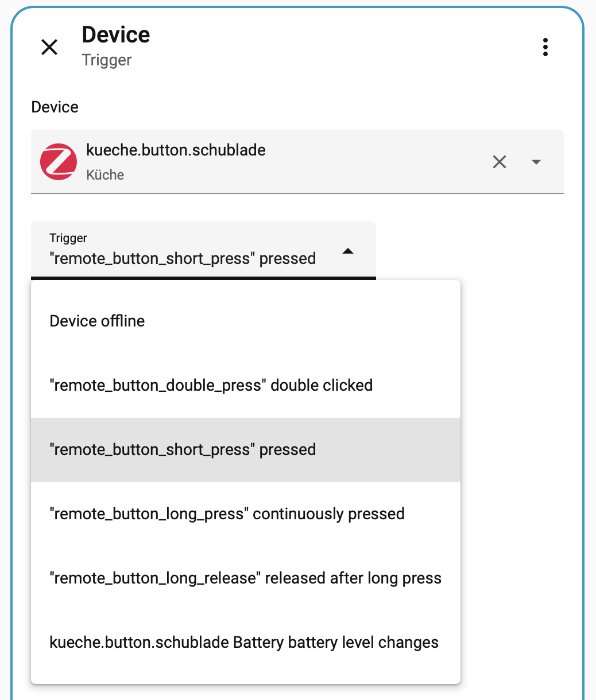Click the red Zigbee device logo

point(59,162)
